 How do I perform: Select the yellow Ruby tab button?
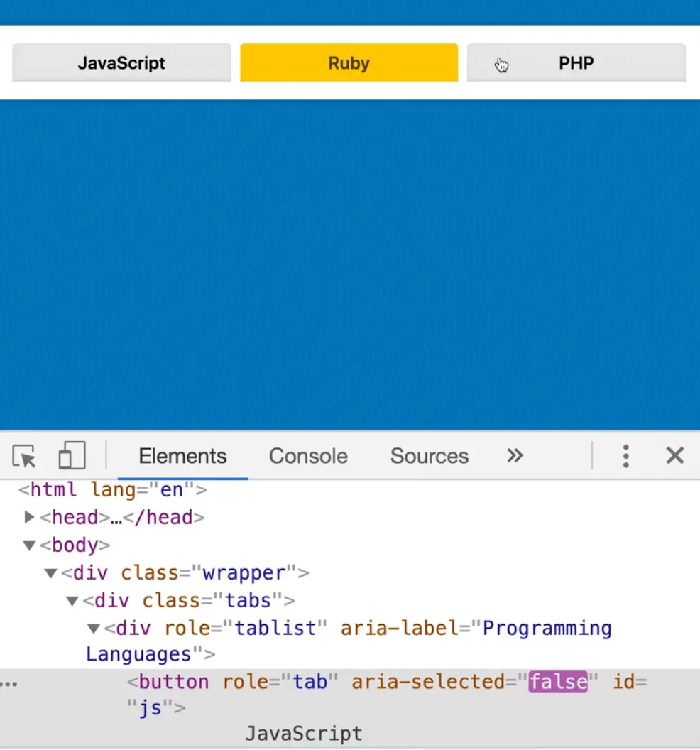[x=349, y=63]
